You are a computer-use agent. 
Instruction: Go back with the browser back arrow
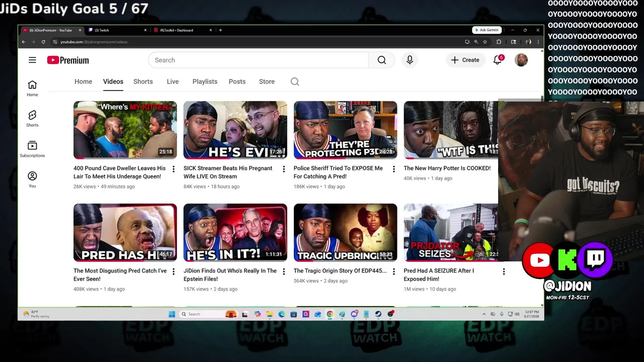pos(24,42)
